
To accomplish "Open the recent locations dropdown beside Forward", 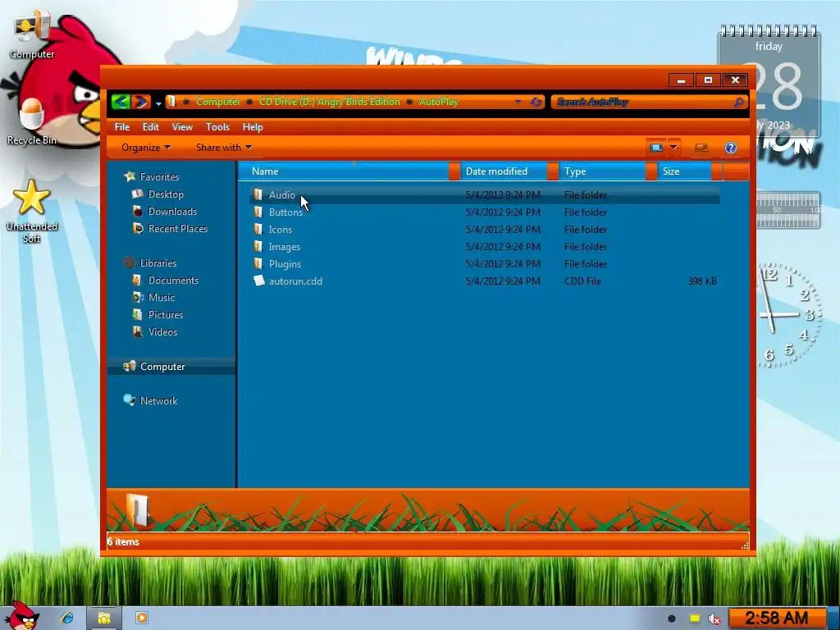I will [158, 103].
